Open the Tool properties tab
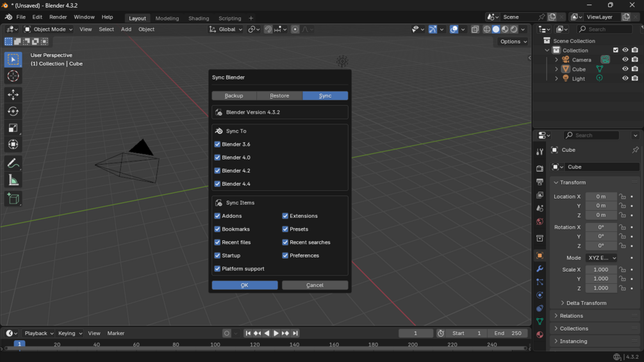 coord(540,152)
